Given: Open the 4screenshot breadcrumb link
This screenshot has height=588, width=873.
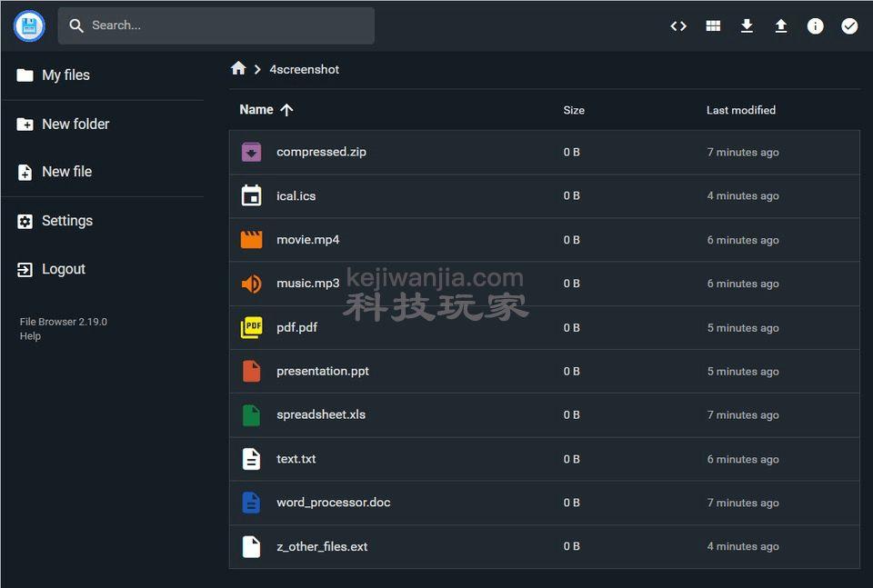Looking at the screenshot, I should click(x=304, y=69).
